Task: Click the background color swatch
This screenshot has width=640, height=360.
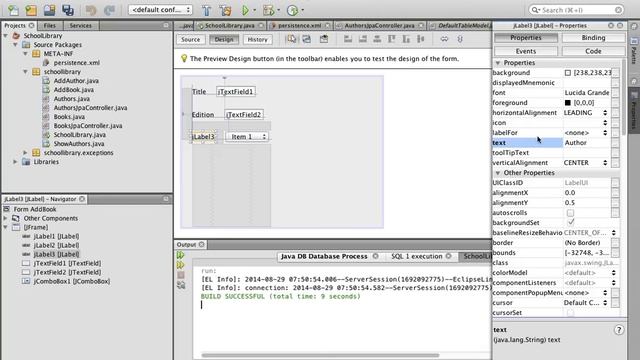Action: pos(568,73)
